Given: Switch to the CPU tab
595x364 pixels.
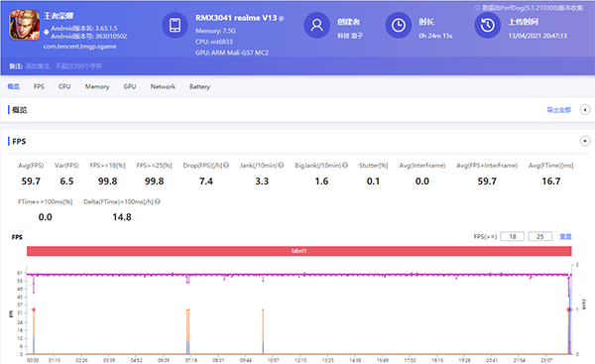Looking at the screenshot, I should pos(64,86).
